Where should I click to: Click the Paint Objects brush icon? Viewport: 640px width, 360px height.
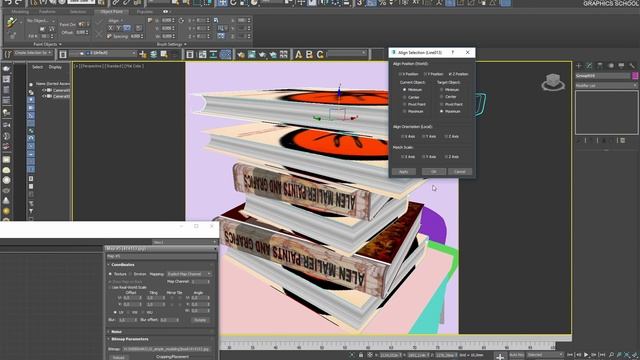pyautogui.click(x=11, y=22)
